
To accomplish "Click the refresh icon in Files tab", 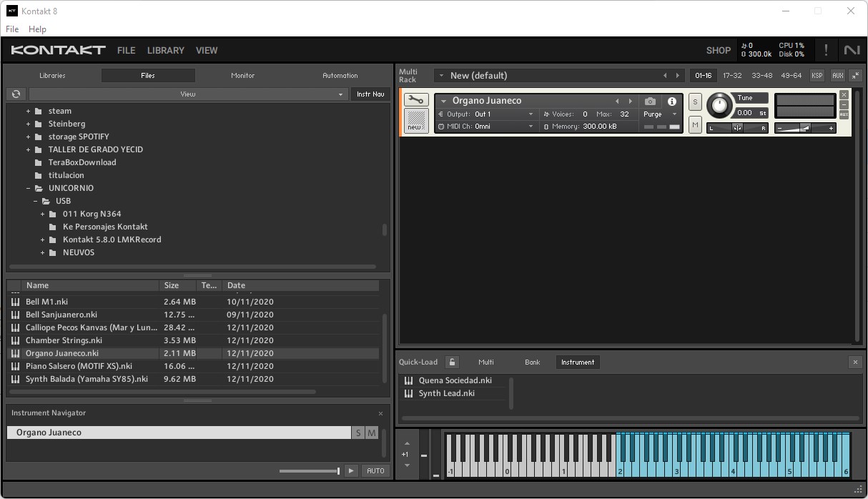I will (x=16, y=94).
